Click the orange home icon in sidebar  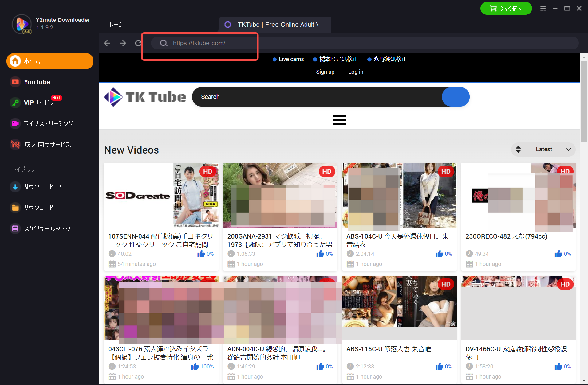coord(15,61)
